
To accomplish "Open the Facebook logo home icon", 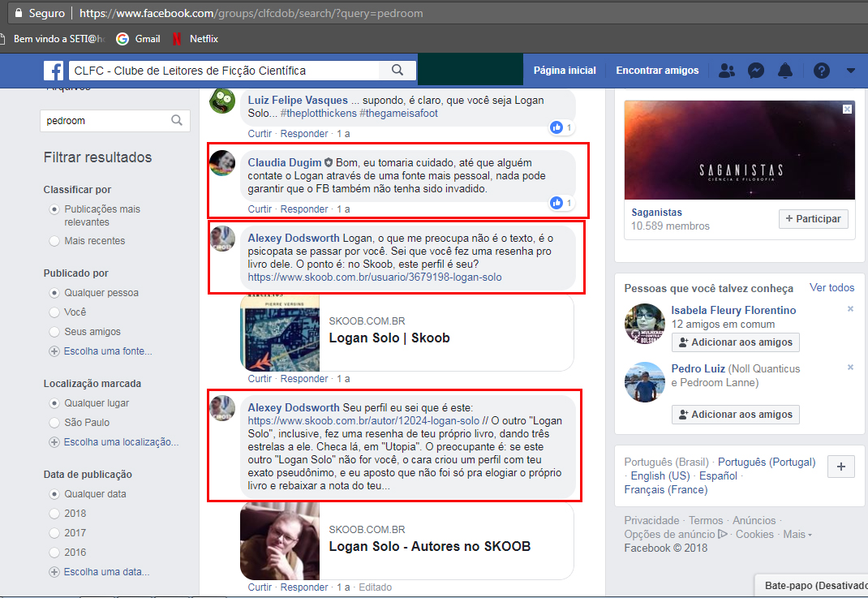I will [54, 71].
